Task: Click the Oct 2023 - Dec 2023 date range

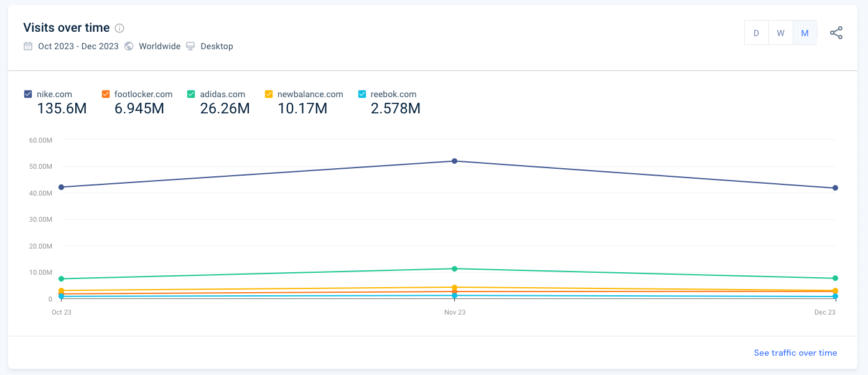Action: [x=77, y=46]
